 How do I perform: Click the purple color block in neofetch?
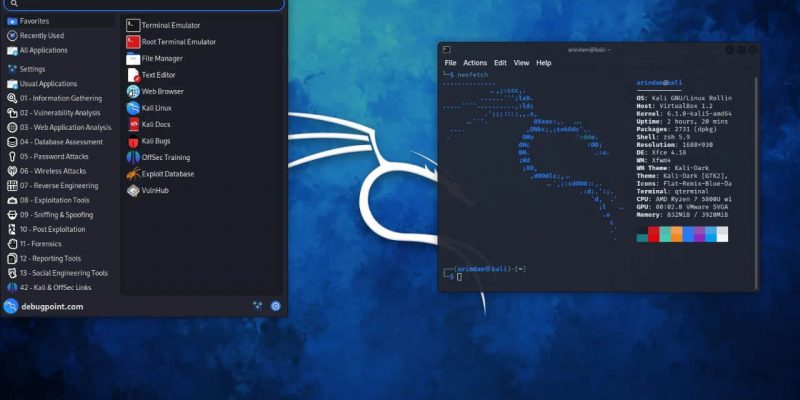click(x=699, y=234)
